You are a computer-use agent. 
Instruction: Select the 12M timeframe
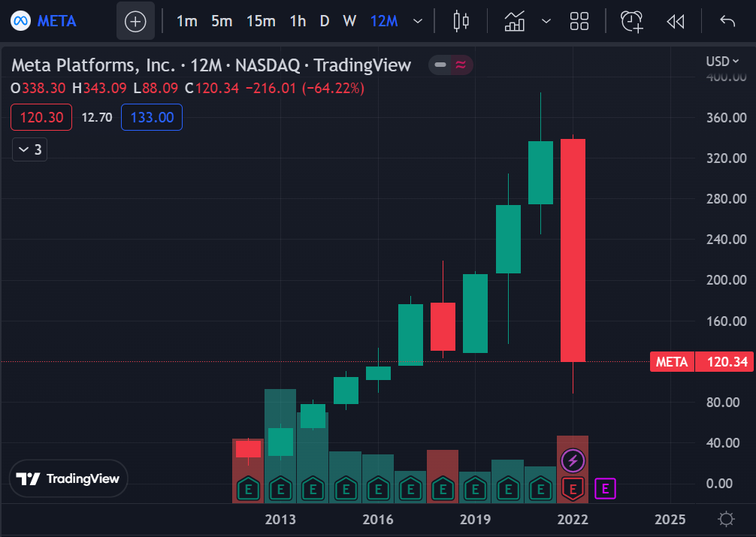(x=384, y=22)
